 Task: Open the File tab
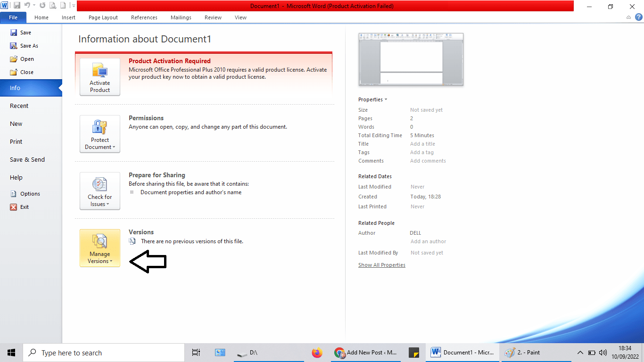click(13, 17)
